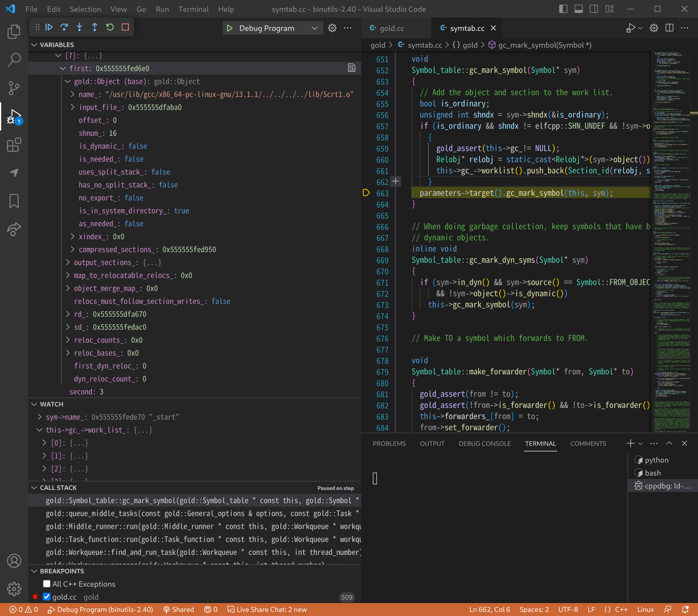The width and height of the screenshot is (698, 616).
Task: Open the Search view in activity bar
Action: pyautogui.click(x=14, y=60)
